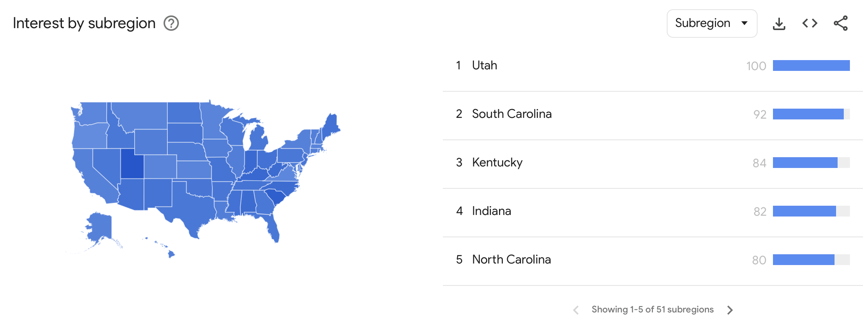This screenshot has height=329, width=868.
Task: Open the Kentucky row
Action: (653, 163)
